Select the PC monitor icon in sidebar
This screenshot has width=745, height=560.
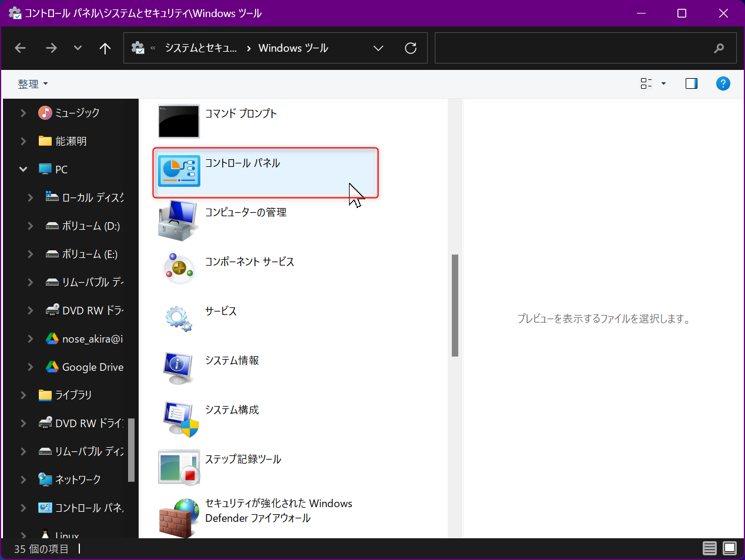45,169
